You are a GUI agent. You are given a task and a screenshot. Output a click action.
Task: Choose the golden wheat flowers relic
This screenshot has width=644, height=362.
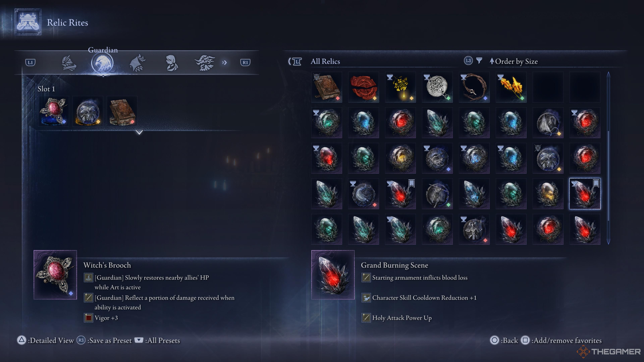[x=511, y=87]
